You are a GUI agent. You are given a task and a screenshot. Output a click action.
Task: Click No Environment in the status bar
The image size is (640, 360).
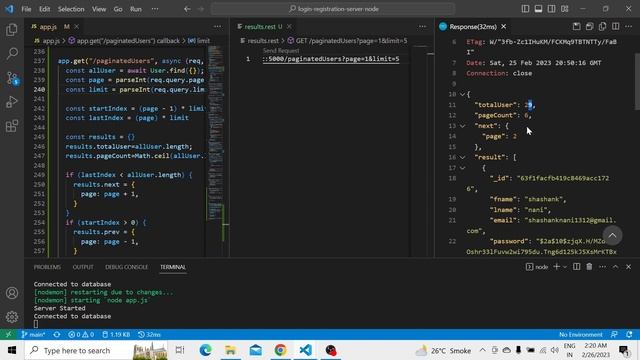click(x=580, y=335)
